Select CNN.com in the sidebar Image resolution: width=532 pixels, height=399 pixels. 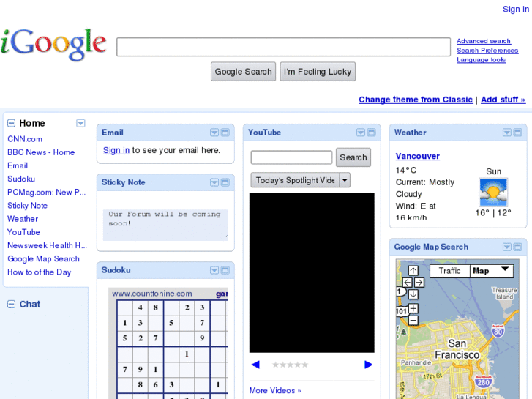[x=25, y=139]
